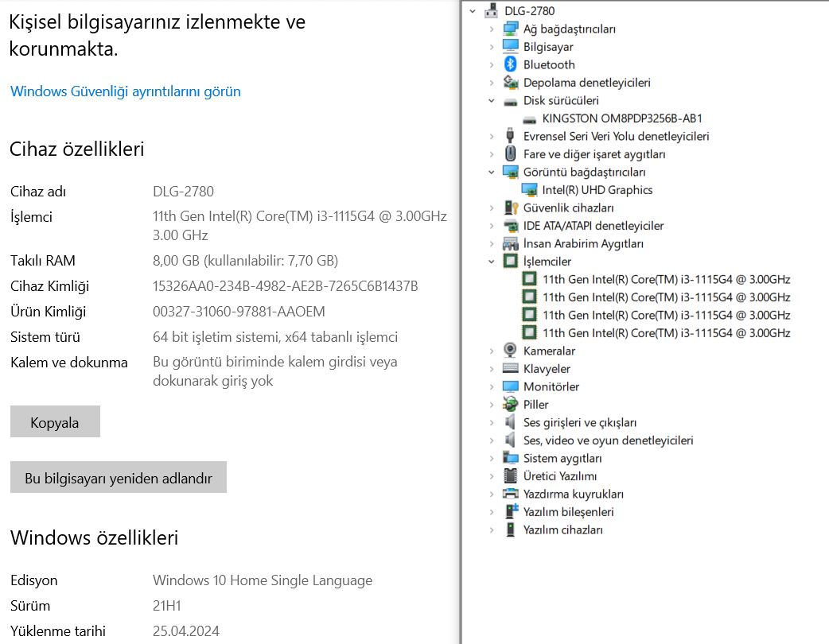
Task: Expand the Güvenlik cihazları node
Action: [491, 208]
